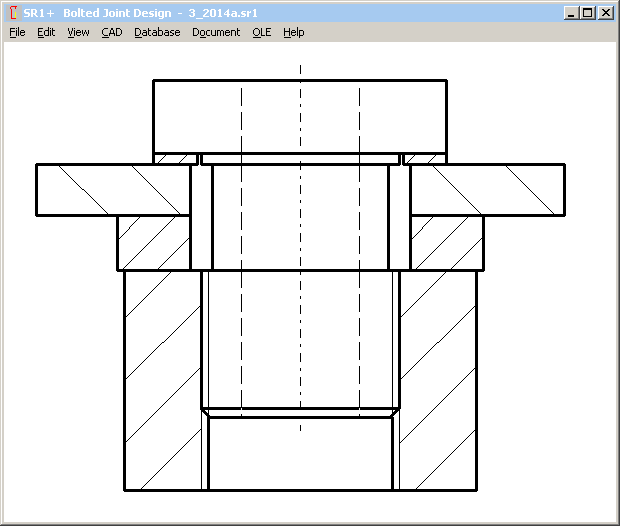Open the Document menu
Screen dimensions: 620x526
point(216,32)
